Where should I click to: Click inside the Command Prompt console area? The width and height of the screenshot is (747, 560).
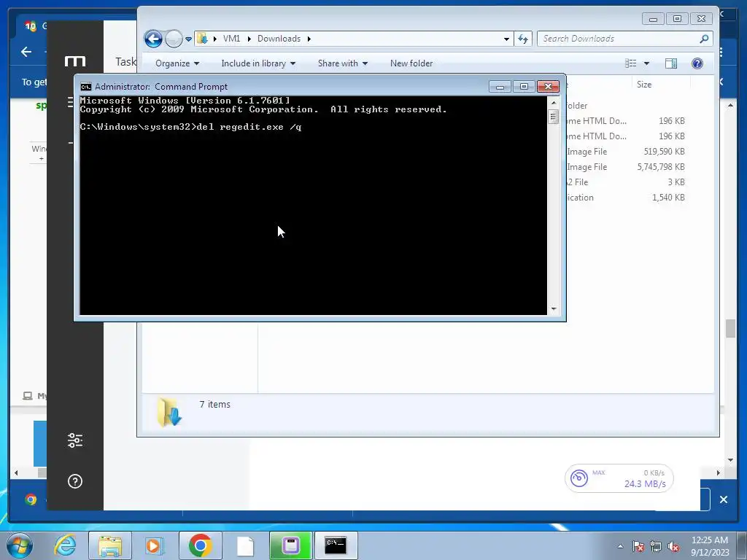tap(313, 205)
